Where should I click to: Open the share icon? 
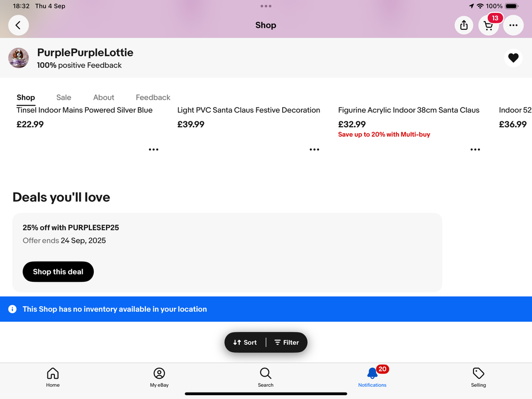(464, 25)
